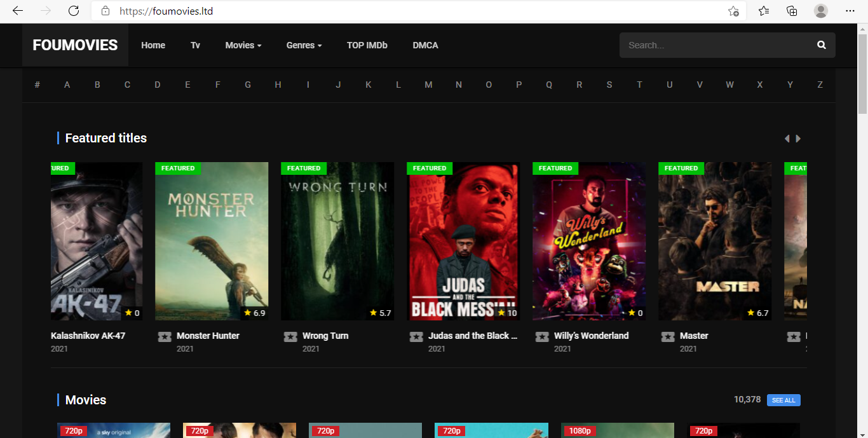Open the Favorites list icon

764,11
